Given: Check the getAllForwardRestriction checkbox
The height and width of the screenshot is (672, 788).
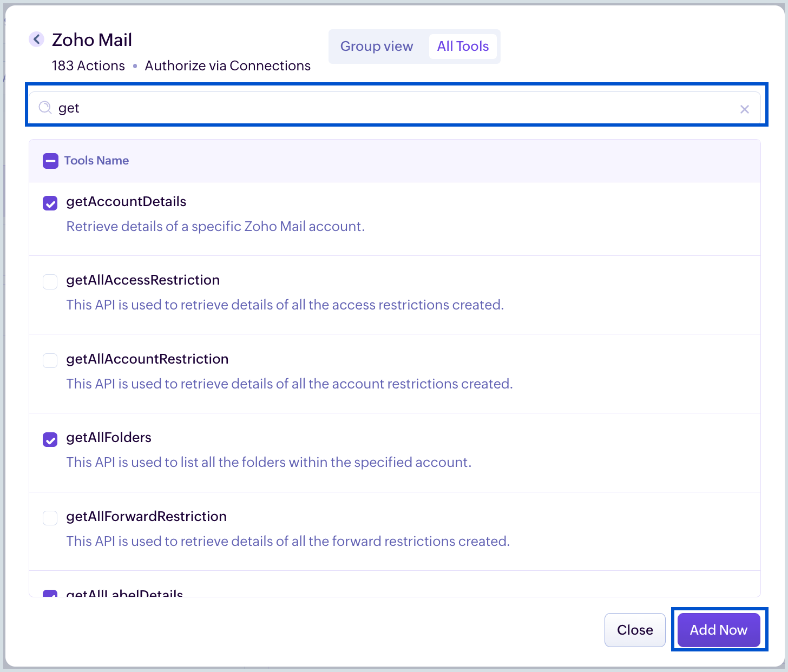Looking at the screenshot, I should pos(50,518).
